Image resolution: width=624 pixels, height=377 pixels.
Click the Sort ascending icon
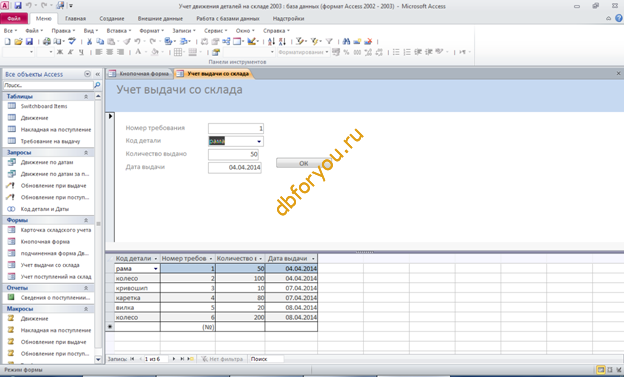click(x=271, y=41)
